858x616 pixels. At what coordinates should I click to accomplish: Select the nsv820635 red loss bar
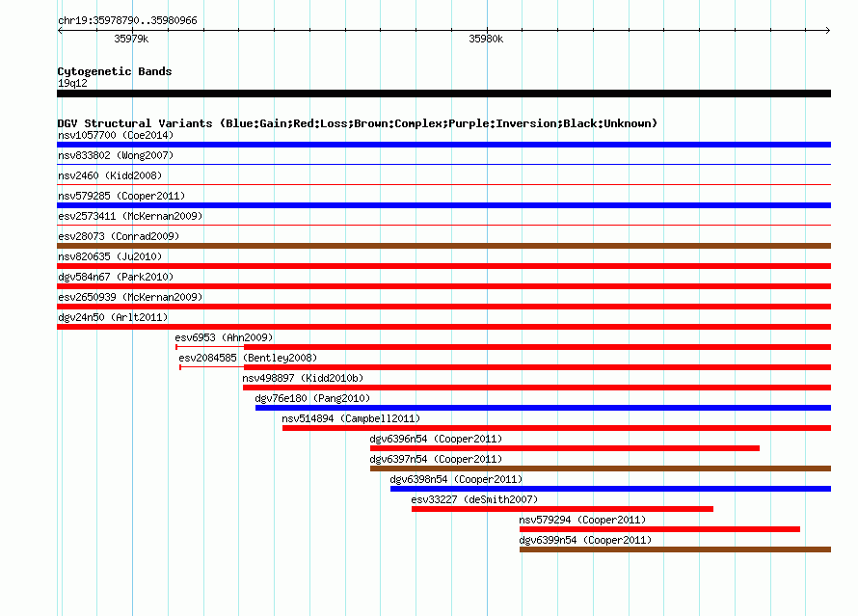tap(443, 266)
